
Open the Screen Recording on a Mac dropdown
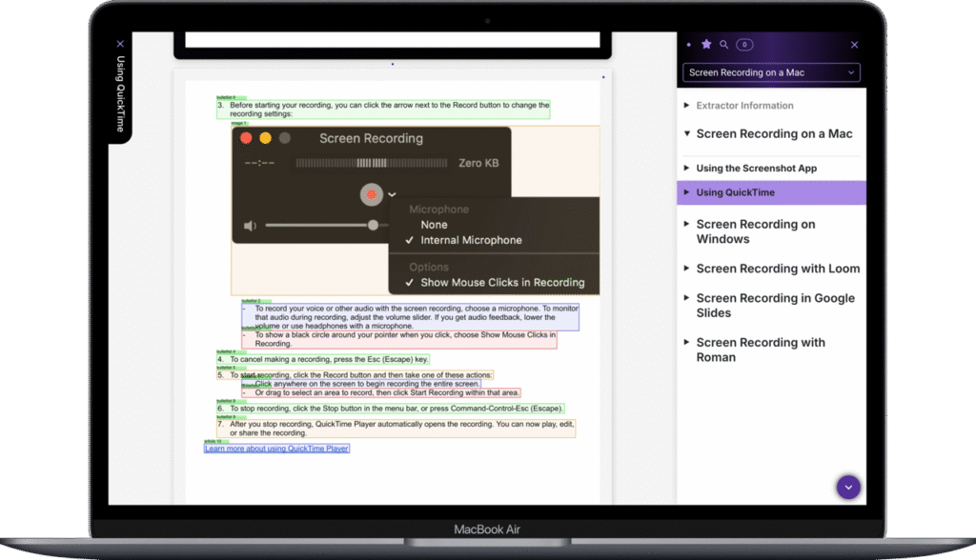point(771,72)
